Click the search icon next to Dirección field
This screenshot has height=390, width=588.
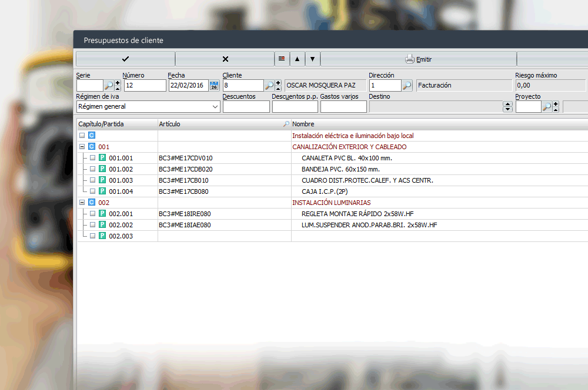[x=407, y=86]
